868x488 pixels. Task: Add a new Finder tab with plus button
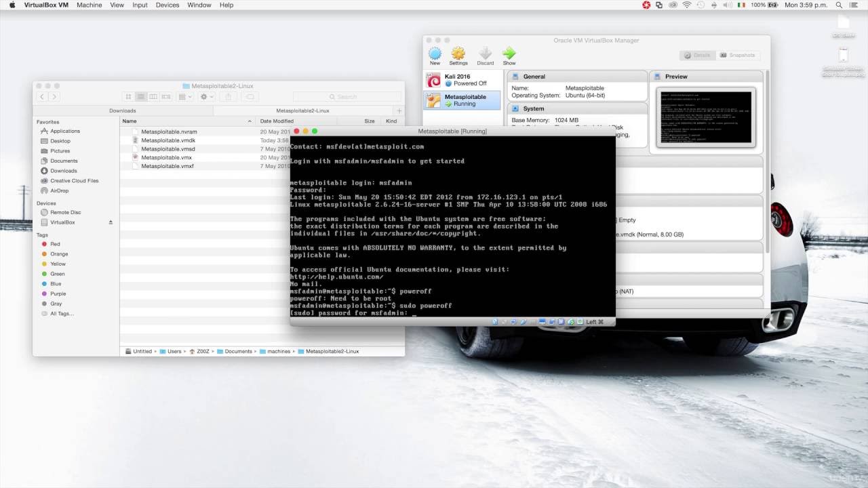(399, 110)
